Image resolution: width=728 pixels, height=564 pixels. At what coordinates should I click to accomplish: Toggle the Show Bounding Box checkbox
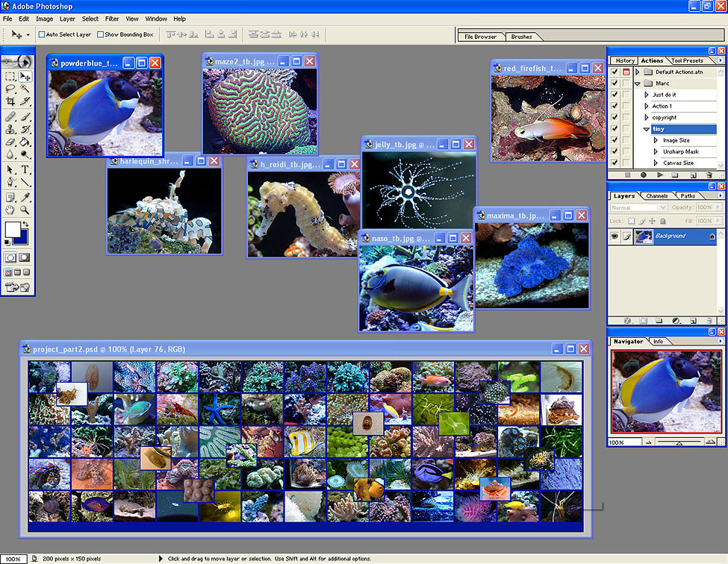[x=101, y=34]
